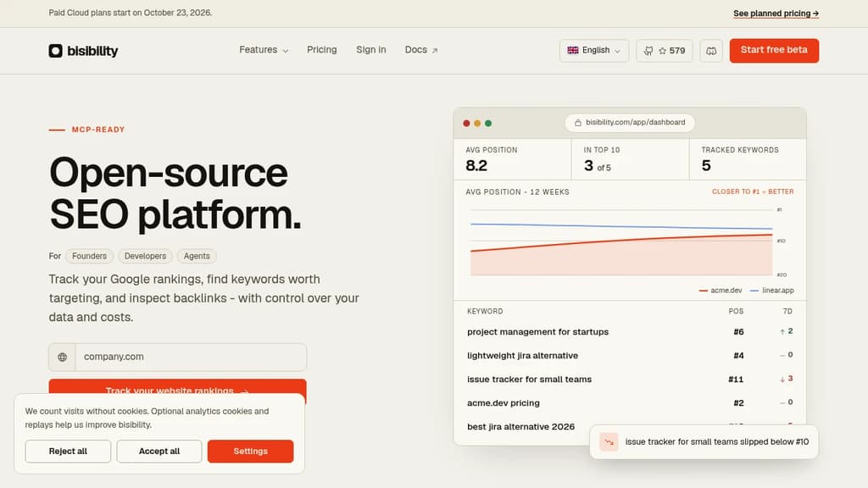Open the Discord community icon button
The image size is (868, 488).
711,50
